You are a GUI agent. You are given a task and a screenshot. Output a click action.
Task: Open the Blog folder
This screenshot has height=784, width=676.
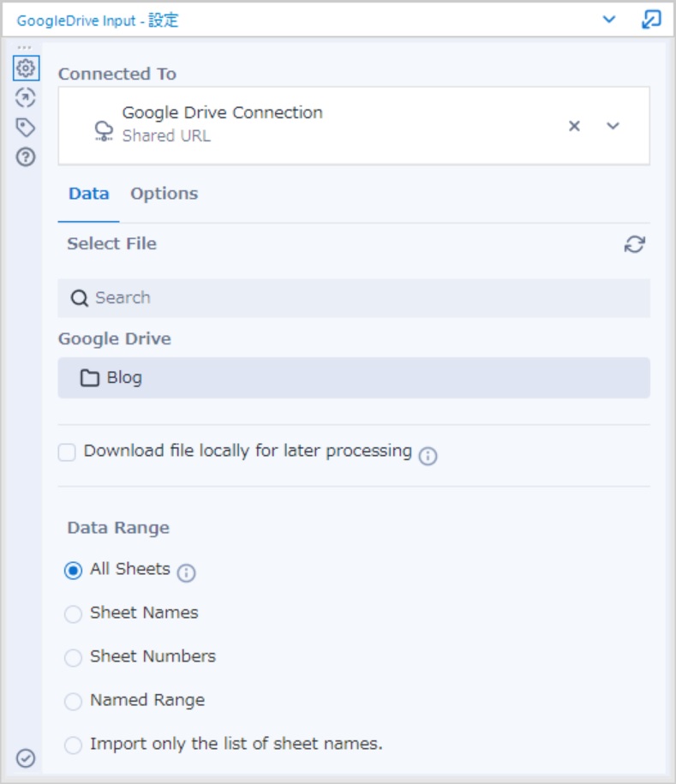[354, 378]
